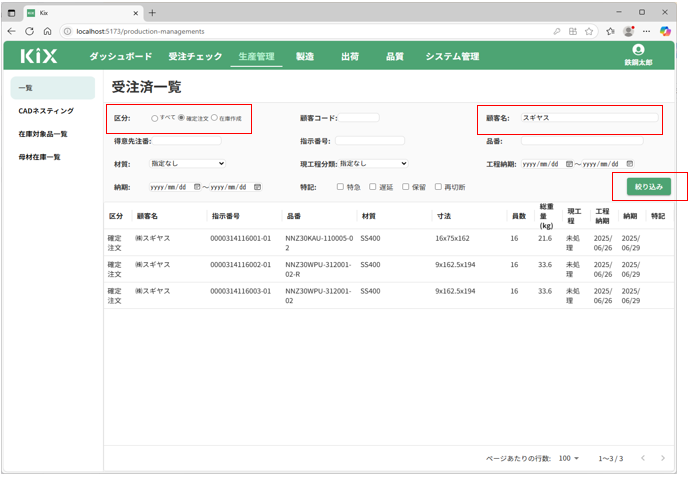Select row with 指示番号 0000314116003-01
Image resolution: width=693 pixels, height=477 pixels.
click(x=389, y=296)
